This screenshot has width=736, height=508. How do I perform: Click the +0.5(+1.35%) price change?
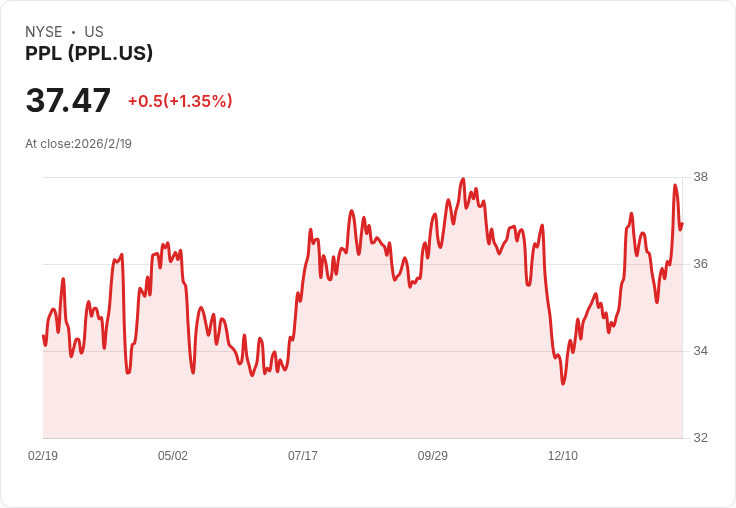180,101
